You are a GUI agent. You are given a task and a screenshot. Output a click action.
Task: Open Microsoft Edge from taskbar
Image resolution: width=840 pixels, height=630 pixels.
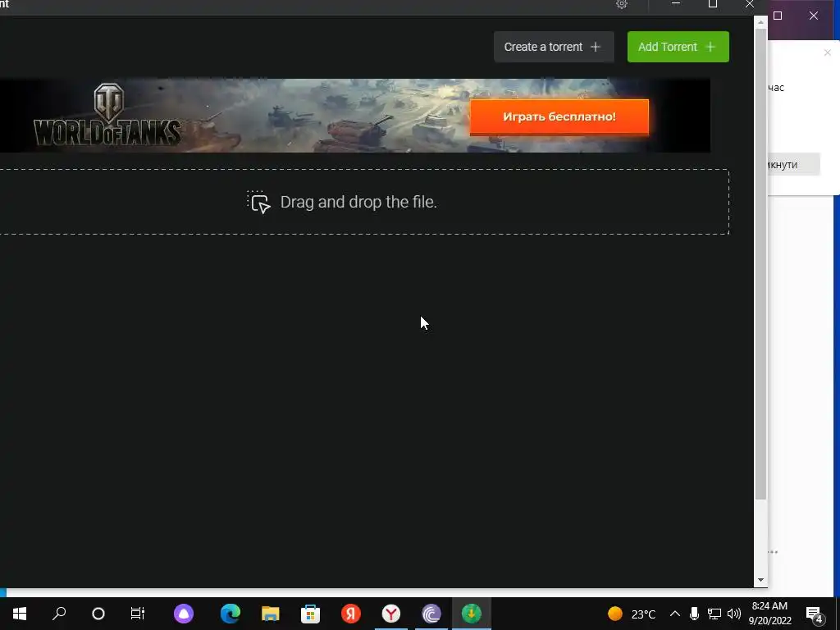(231, 614)
